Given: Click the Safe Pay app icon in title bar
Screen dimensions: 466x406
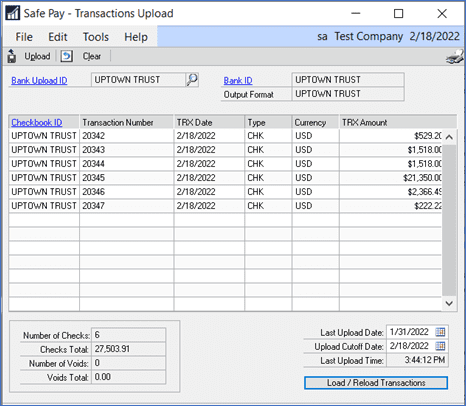Looking at the screenshot, I should click(13, 13).
